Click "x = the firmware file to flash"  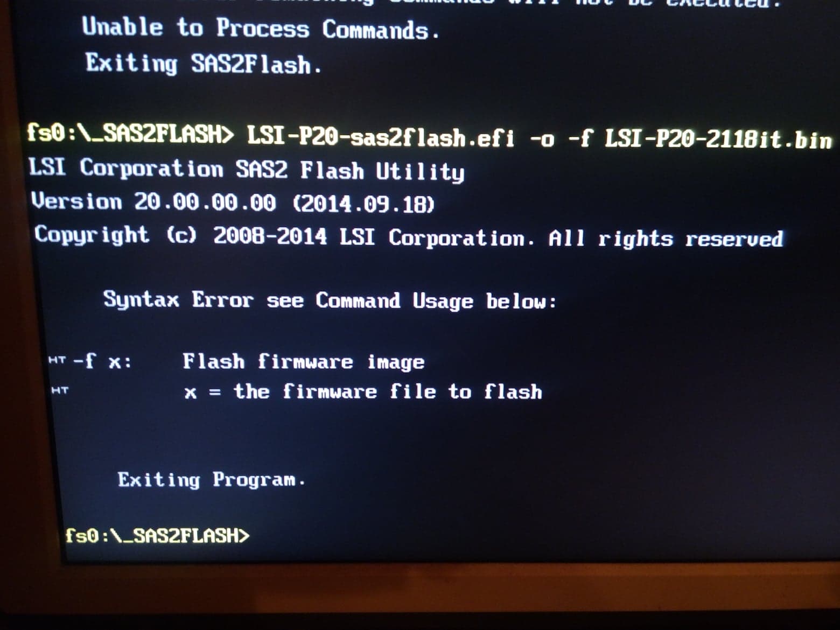pyautogui.click(x=363, y=391)
